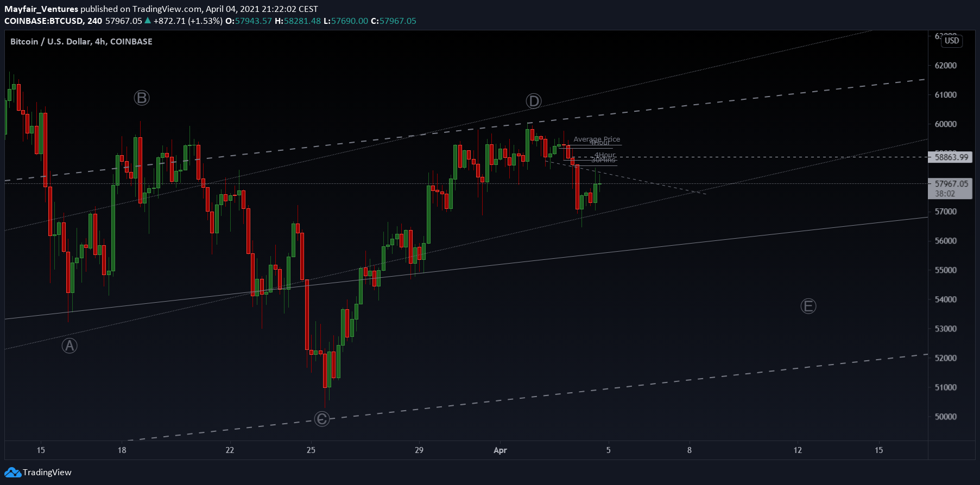Click the close value C:57967.05

[x=394, y=21]
